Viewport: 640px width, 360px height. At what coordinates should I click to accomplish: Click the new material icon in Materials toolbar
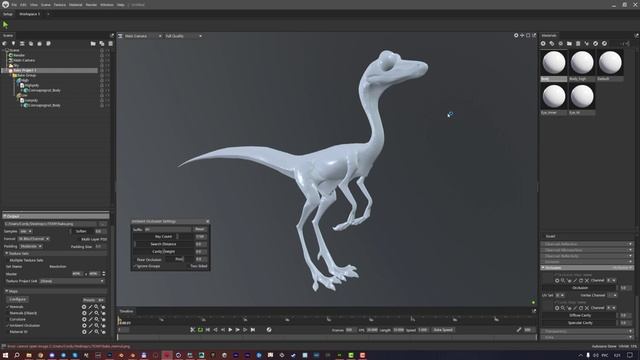(x=543, y=43)
